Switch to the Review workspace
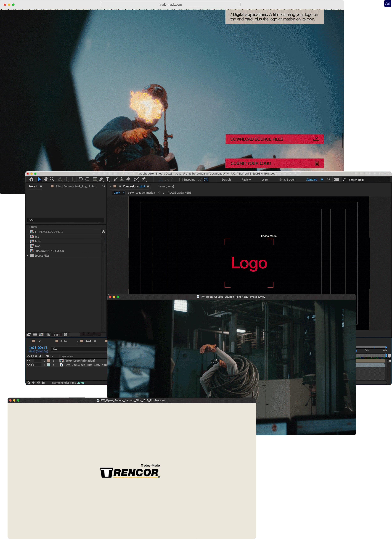Image resolution: width=392 pixels, height=540 pixels. (x=246, y=180)
